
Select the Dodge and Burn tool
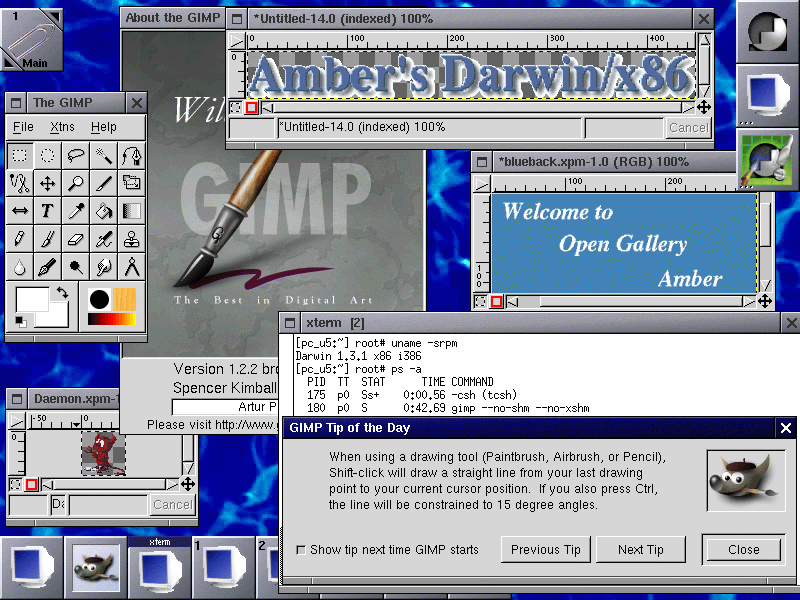pos(76,267)
